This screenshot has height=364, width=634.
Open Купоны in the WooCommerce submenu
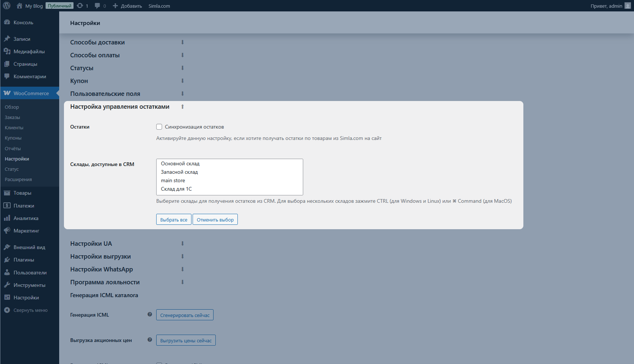tap(13, 138)
